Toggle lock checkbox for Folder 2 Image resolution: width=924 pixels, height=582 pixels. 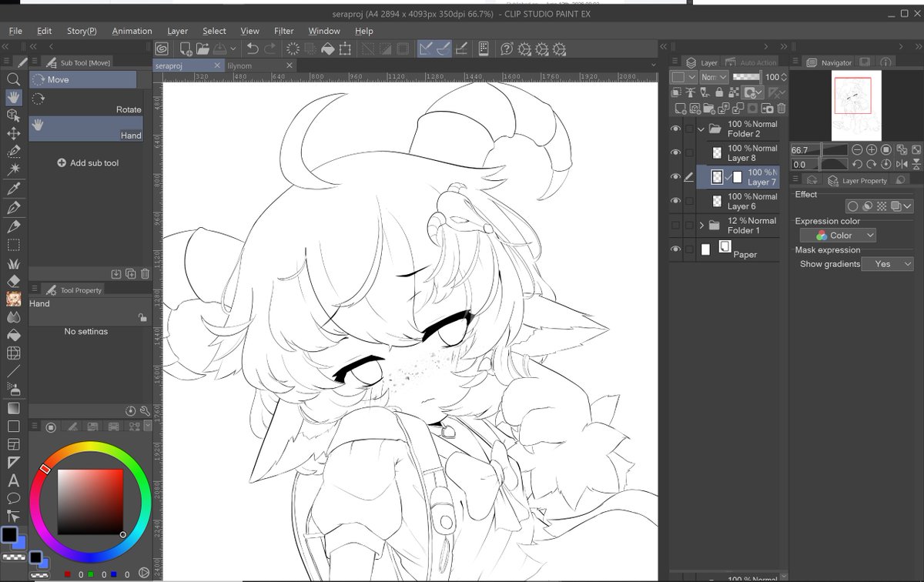click(x=689, y=129)
